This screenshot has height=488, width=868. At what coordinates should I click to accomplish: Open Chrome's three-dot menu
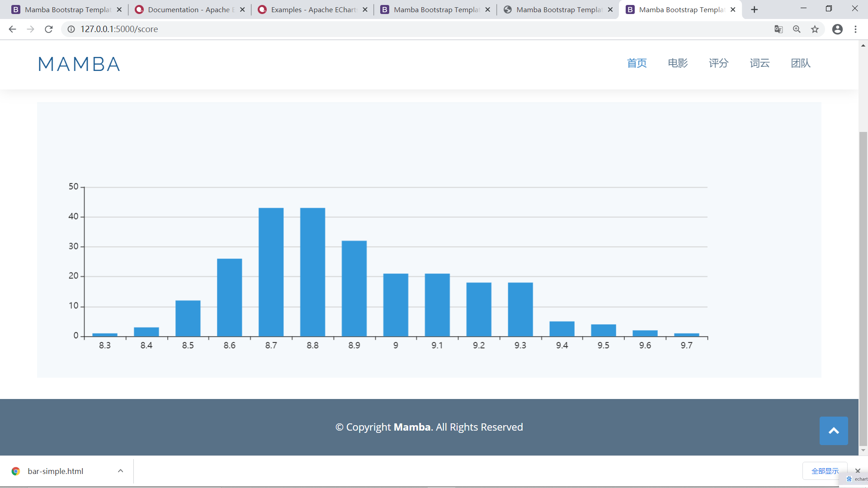point(855,29)
